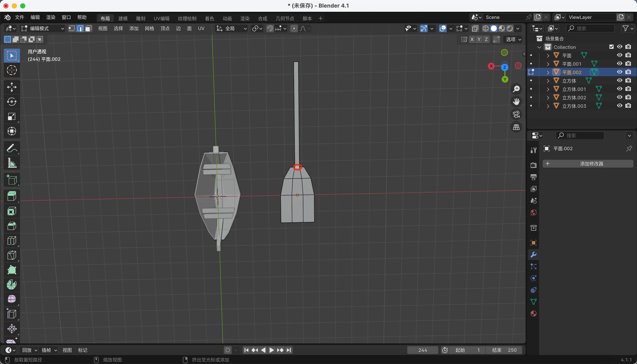Click the current frame 244 field
This screenshot has height=364, width=637.
[x=423, y=350]
